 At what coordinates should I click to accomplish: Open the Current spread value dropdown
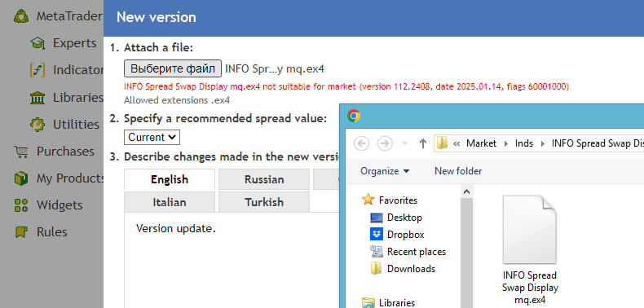coord(152,137)
